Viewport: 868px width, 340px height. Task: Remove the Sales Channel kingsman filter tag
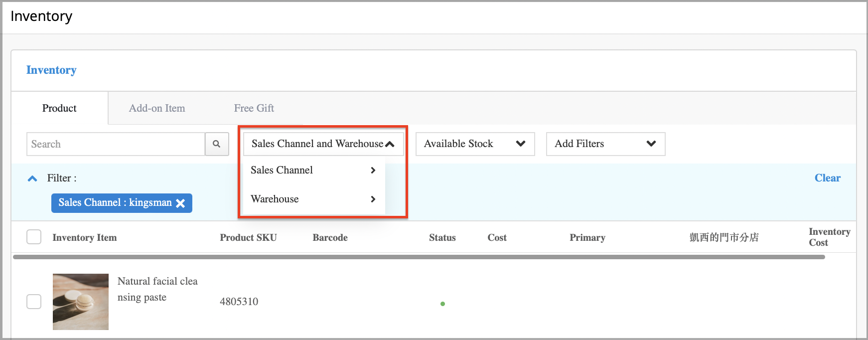180,203
